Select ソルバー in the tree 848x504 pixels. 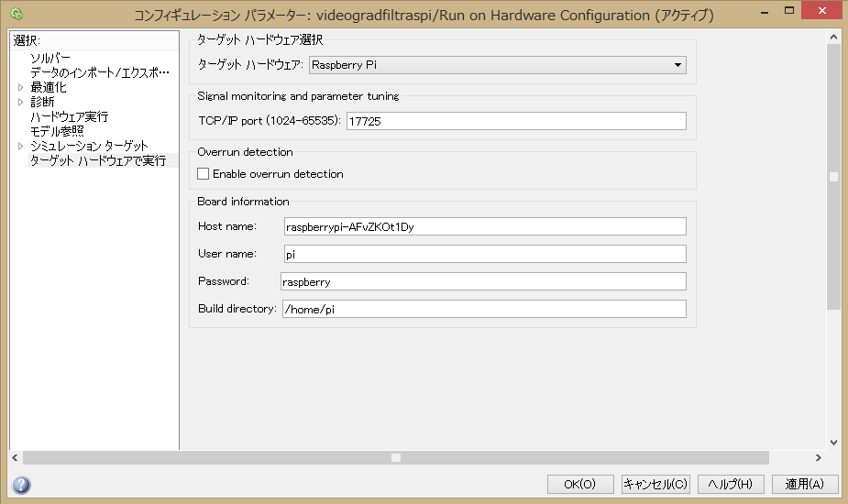pos(50,59)
